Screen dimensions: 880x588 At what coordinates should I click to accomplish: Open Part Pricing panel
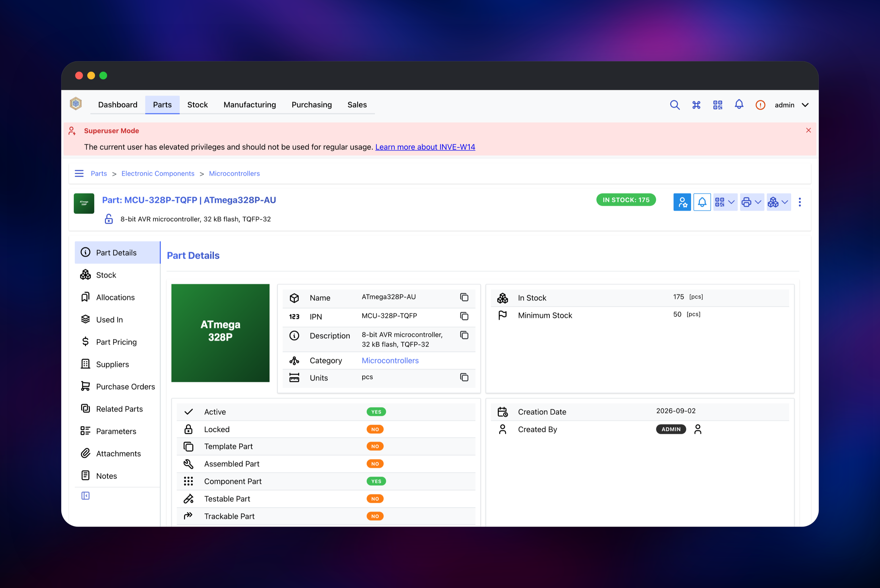coord(117,342)
